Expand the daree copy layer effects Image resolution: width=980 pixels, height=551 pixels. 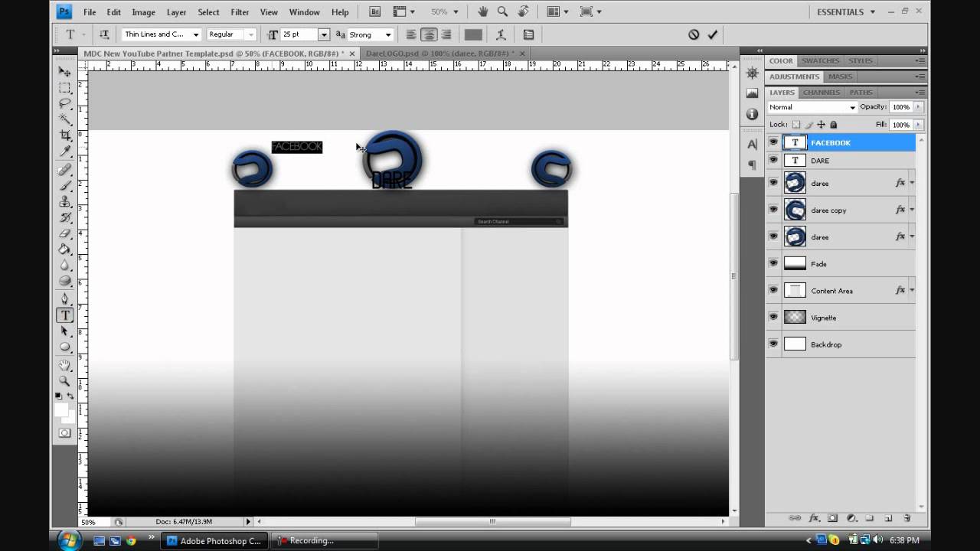pos(911,210)
